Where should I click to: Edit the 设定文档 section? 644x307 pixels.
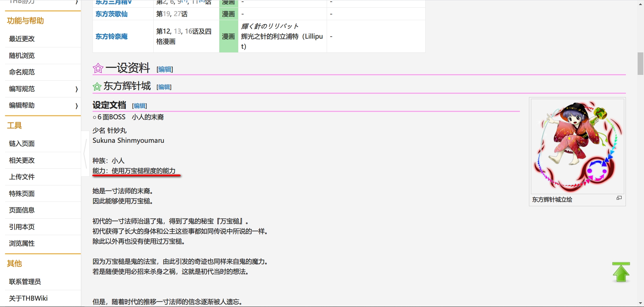pyautogui.click(x=140, y=106)
